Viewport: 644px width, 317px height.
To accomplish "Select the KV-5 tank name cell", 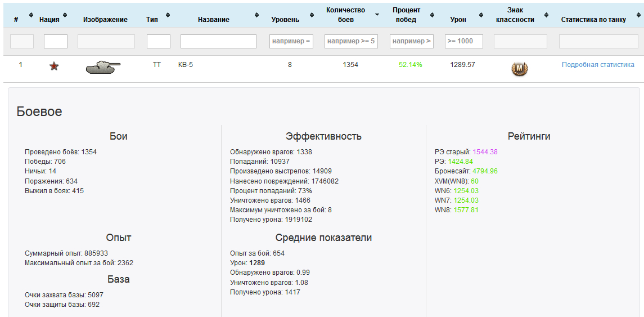I will click(186, 65).
